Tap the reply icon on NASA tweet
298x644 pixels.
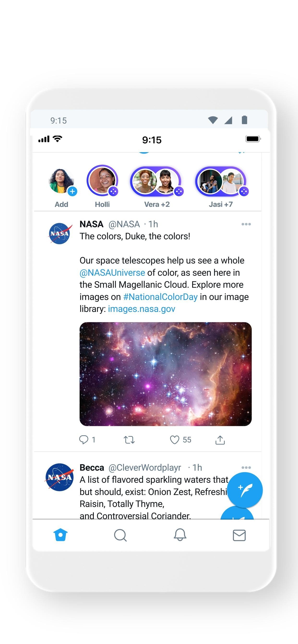tap(84, 439)
